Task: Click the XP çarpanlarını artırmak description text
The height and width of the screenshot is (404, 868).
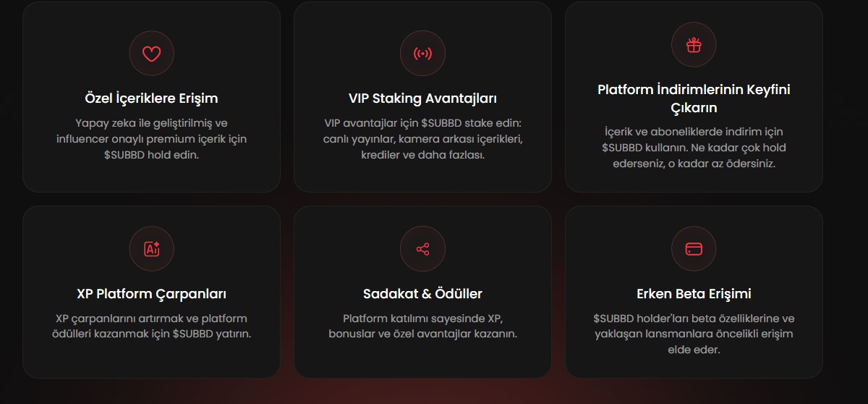Action: tap(151, 327)
